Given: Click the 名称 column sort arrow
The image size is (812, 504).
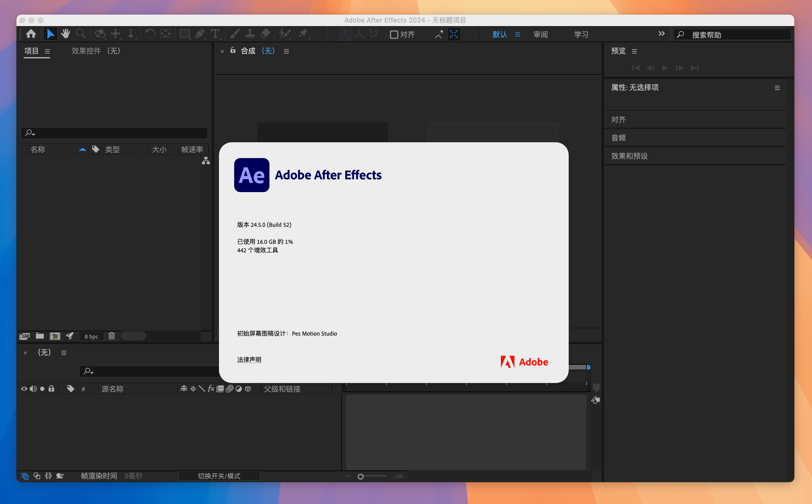Looking at the screenshot, I should [x=83, y=149].
